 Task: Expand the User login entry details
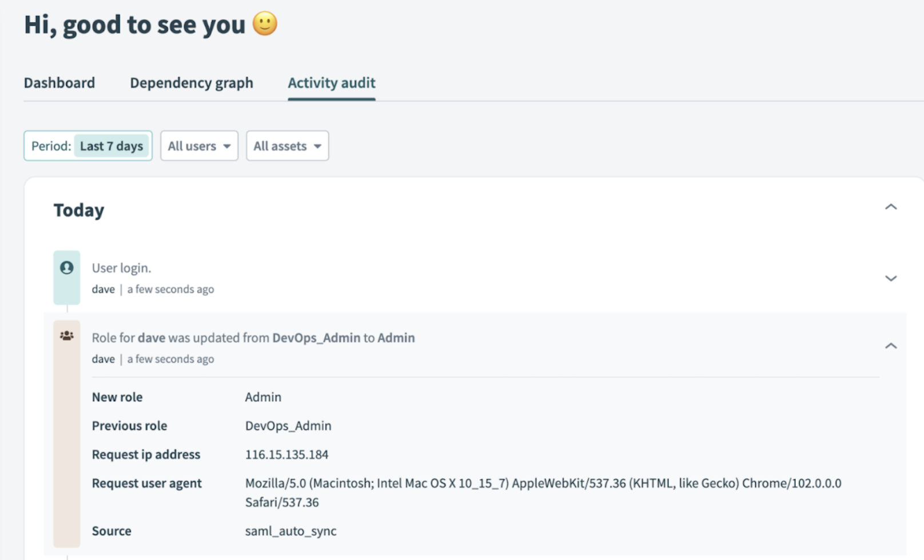890,278
